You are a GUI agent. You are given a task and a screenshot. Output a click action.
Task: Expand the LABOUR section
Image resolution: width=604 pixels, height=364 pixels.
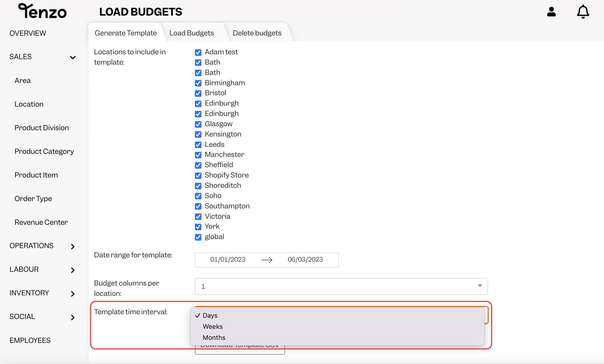tap(73, 270)
